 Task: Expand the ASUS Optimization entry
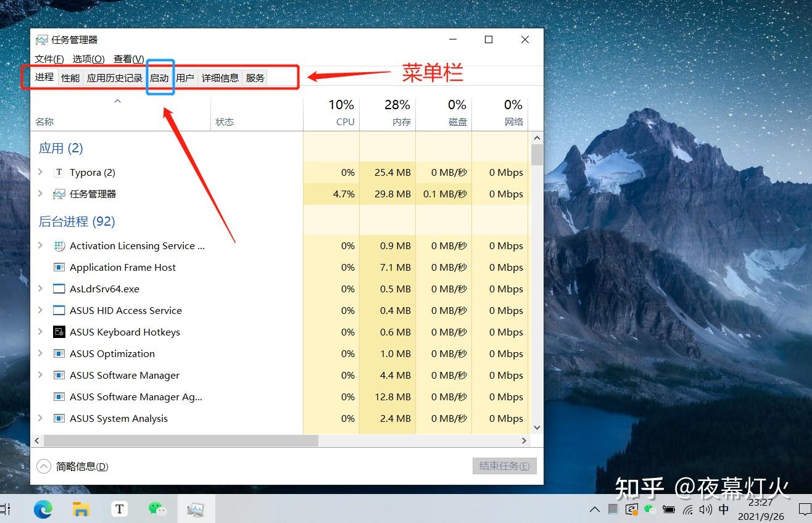[41, 353]
